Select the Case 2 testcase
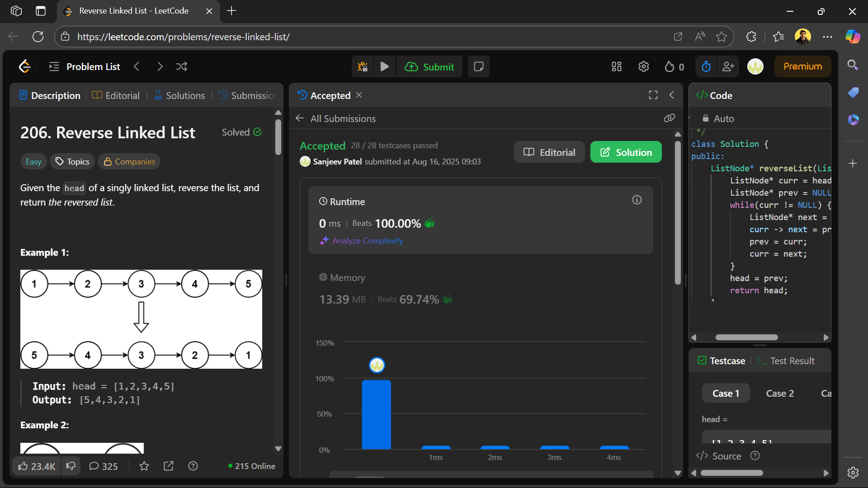The image size is (868, 488). pyautogui.click(x=780, y=393)
